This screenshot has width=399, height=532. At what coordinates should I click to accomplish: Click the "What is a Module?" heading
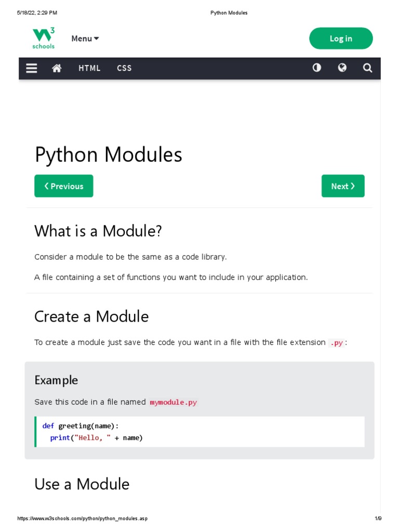click(98, 231)
